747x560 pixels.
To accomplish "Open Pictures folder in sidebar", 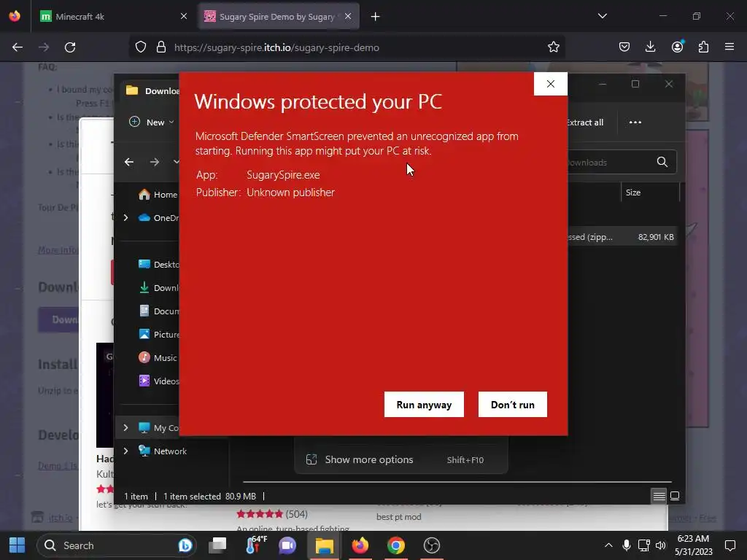I will click(158, 334).
